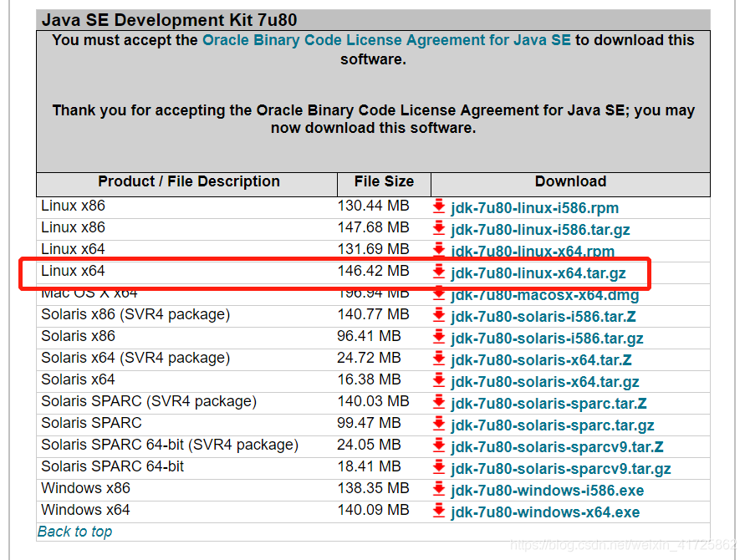Click download arrow icon for jdk-7u80-windows-x64.exe
This screenshot has height=560, width=745.
[438, 511]
